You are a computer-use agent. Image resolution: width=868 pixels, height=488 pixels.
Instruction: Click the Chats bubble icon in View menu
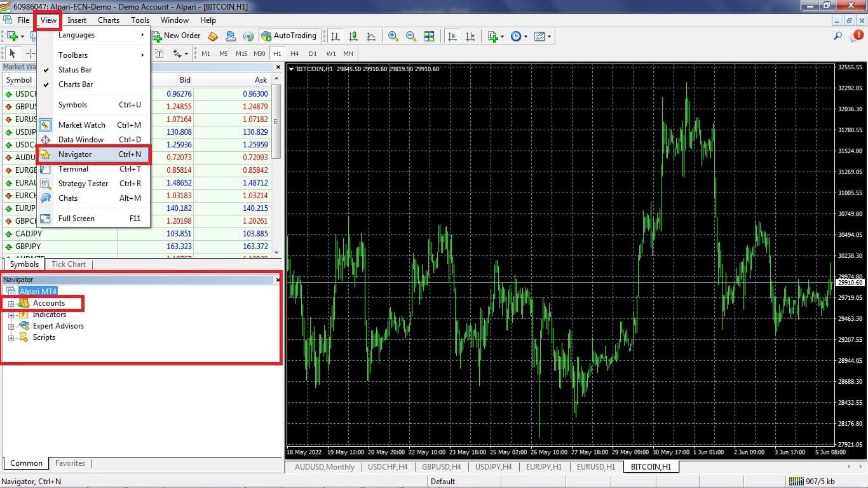coord(45,198)
